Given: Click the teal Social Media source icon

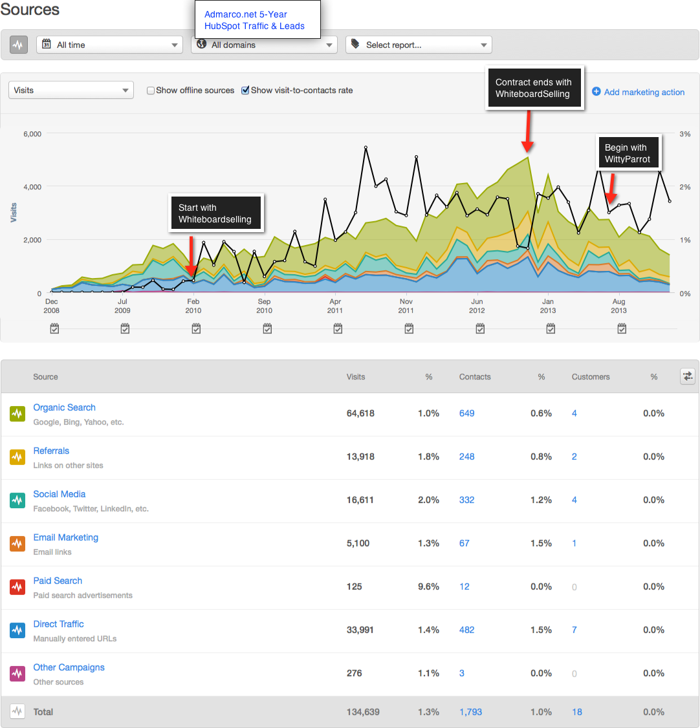Looking at the screenshot, I should [x=17, y=500].
